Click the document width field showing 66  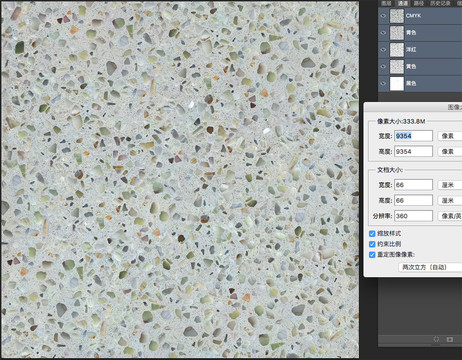(413, 185)
